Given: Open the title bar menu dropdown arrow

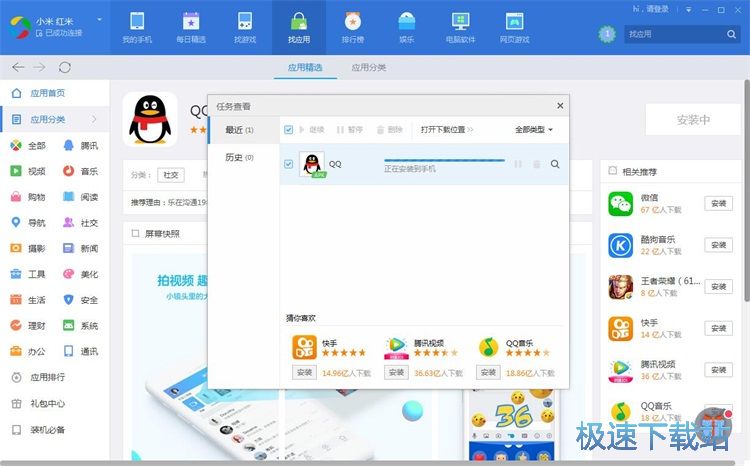Looking at the screenshot, I should tap(689, 10).
